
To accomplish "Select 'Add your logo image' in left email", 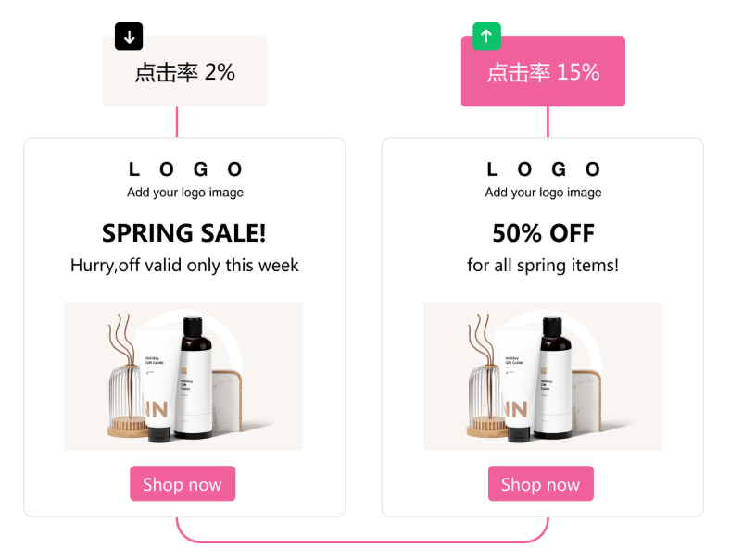I will (x=185, y=193).
